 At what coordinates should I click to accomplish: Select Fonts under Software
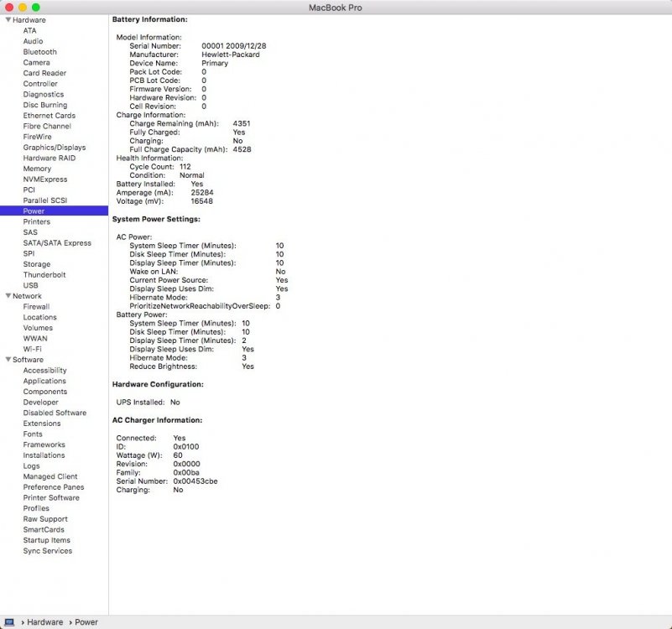pyautogui.click(x=33, y=434)
